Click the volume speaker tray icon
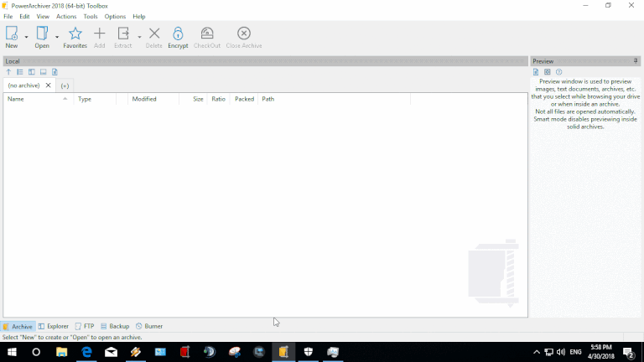The width and height of the screenshot is (644, 362). [x=561, y=352]
